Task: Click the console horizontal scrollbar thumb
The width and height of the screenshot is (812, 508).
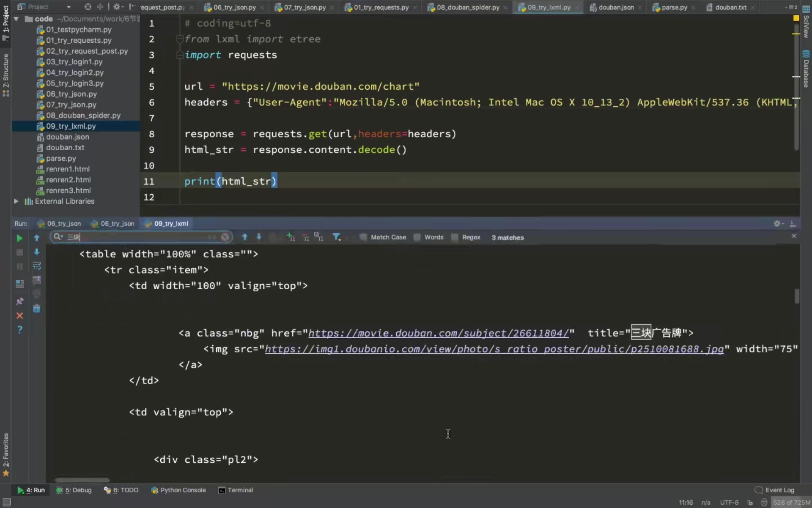Action: 82,480
